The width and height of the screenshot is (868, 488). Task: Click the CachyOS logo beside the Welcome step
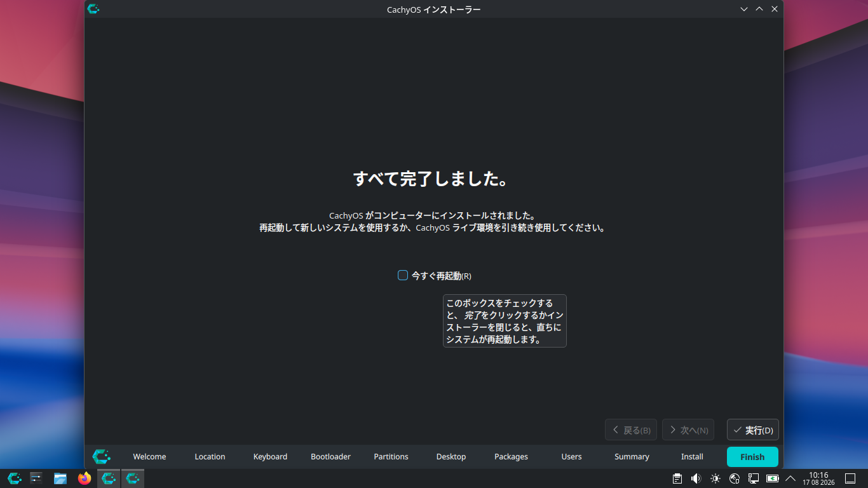pos(102,456)
